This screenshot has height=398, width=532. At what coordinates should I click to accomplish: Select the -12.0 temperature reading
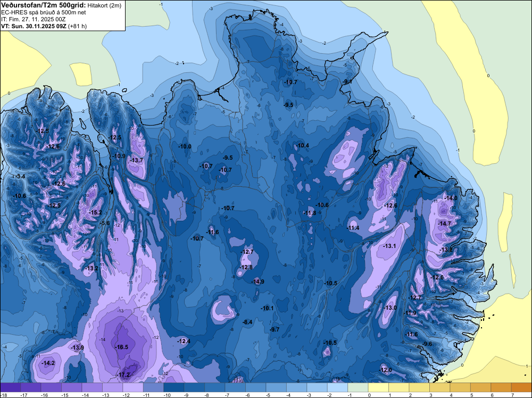[x=385, y=370]
